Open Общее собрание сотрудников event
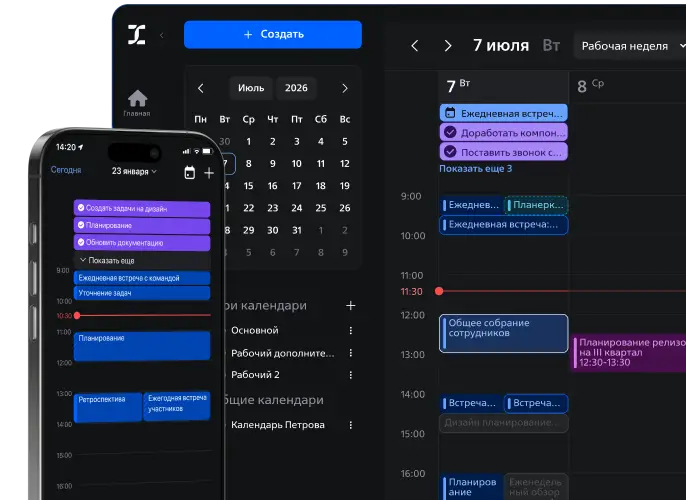 (504, 333)
